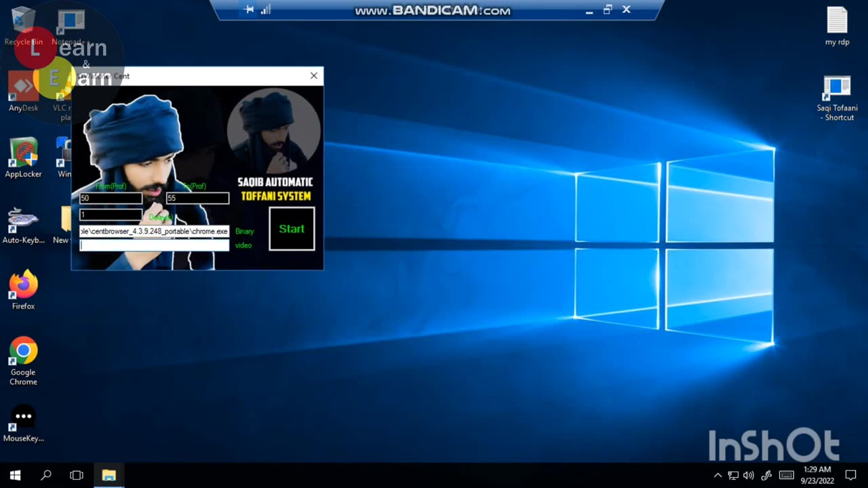This screenshot has width=868, height=488.
Task: Open the Recycle Bin desktop icon
Action: pyautogui.click(x=23, y=26)
